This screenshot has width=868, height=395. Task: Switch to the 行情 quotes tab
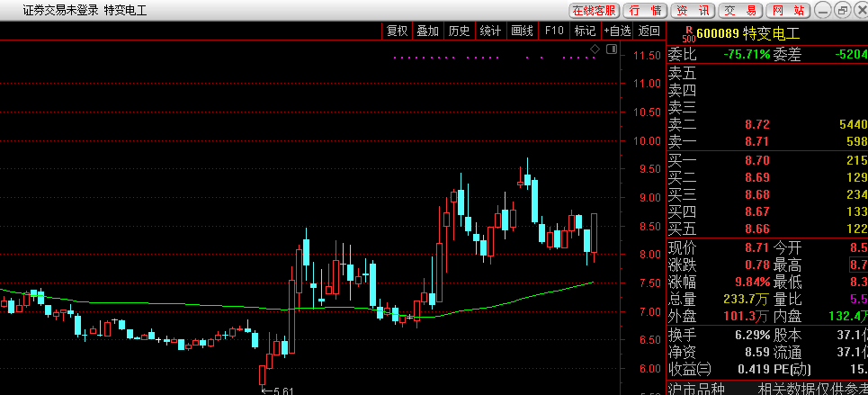[x=645, y=11]
